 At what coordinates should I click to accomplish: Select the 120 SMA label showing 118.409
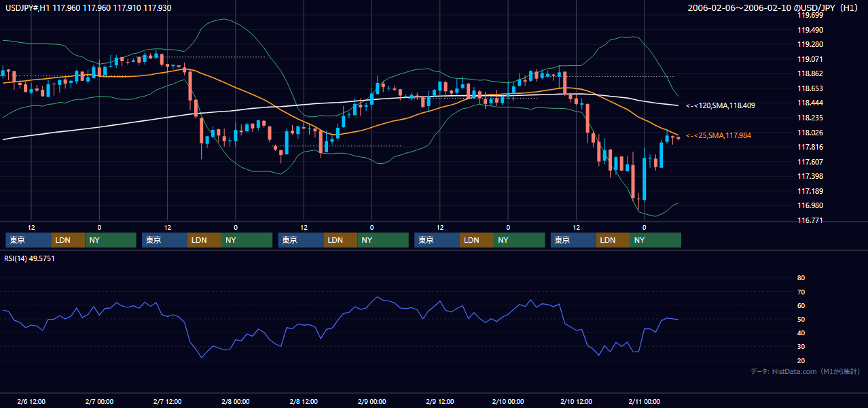coord(721,105)
